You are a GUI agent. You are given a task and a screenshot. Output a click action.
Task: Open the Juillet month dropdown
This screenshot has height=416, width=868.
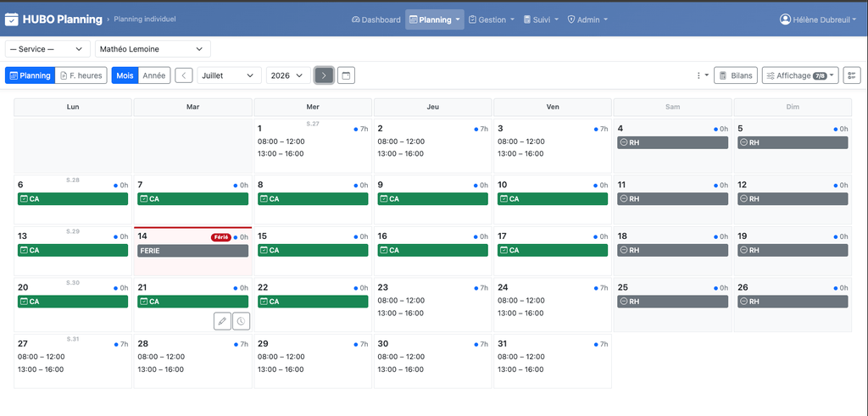pos(229,75)
